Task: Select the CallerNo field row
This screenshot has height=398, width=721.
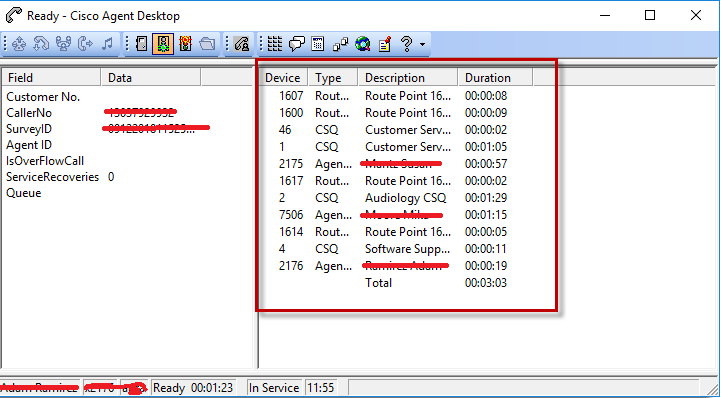Action: 29,113
